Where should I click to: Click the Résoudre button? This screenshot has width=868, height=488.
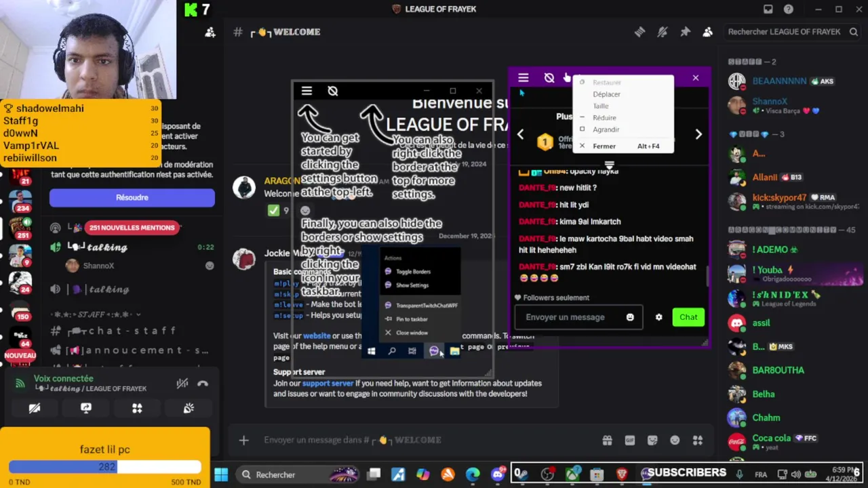132,197
